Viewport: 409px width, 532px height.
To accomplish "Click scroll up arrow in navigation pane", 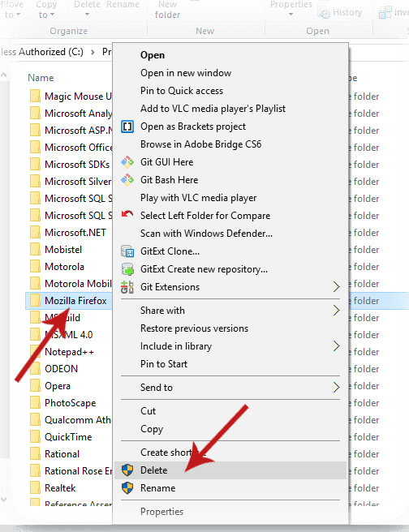I will tap(4, 75).
